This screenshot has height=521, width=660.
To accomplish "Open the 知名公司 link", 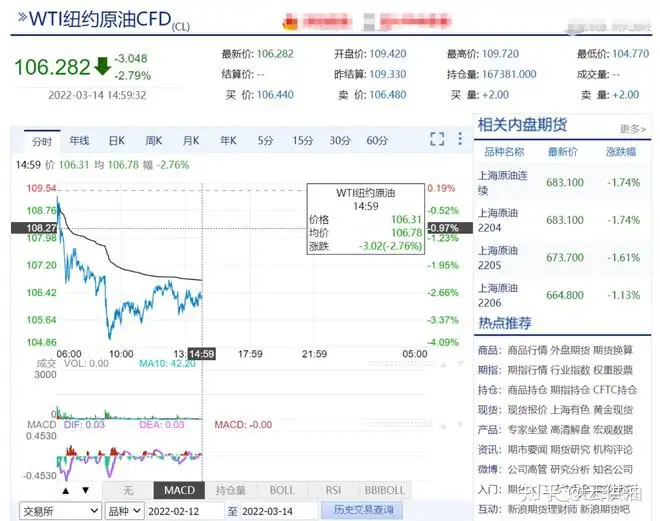I will 613,470.
